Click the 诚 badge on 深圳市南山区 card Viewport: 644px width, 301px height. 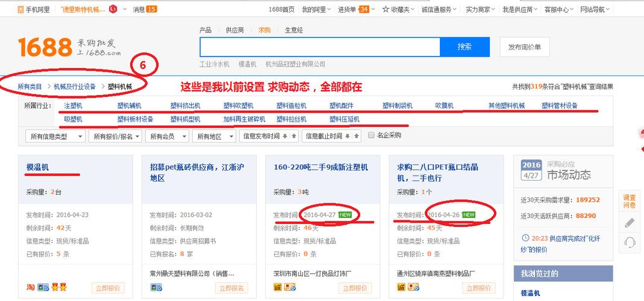coord(278,287)
